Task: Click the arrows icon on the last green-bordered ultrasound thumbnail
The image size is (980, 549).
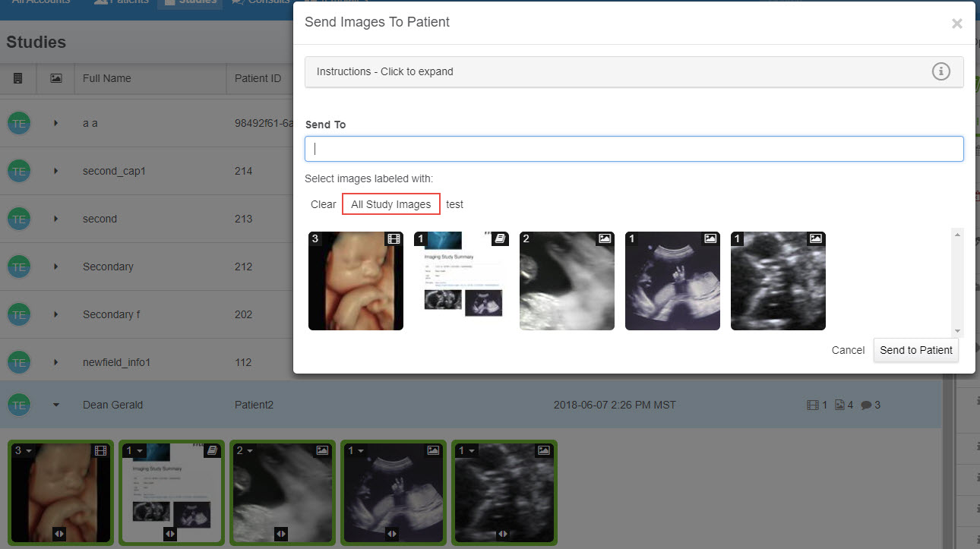Action: coord(502,534)
